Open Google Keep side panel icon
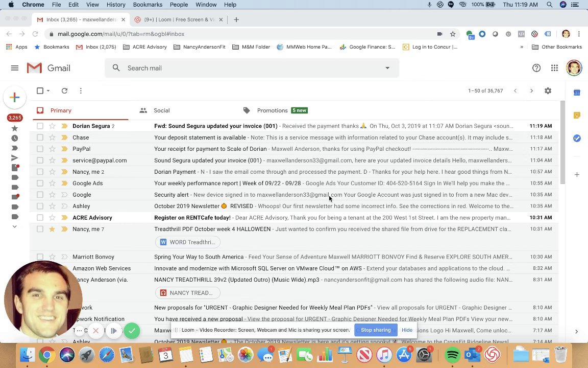 pyautogui.click(x=577, y=116)
